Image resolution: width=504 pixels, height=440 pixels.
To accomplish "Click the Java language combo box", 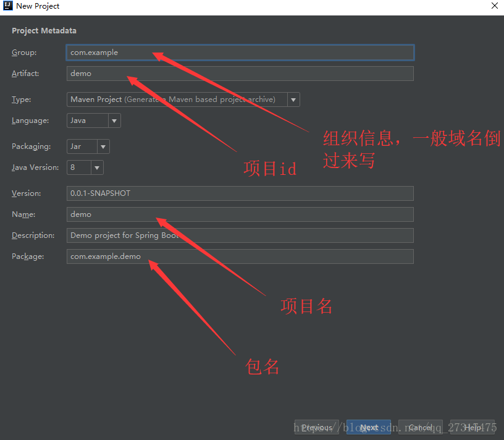I will [x=93, y=121].
